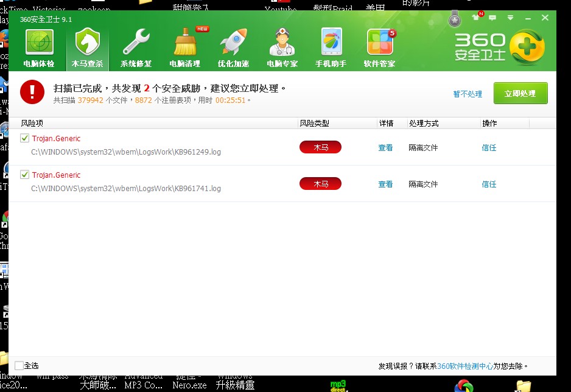Click the 操作 column header
Screen dimensions: 571x392
pyautogui.click(x=490, y=124)
